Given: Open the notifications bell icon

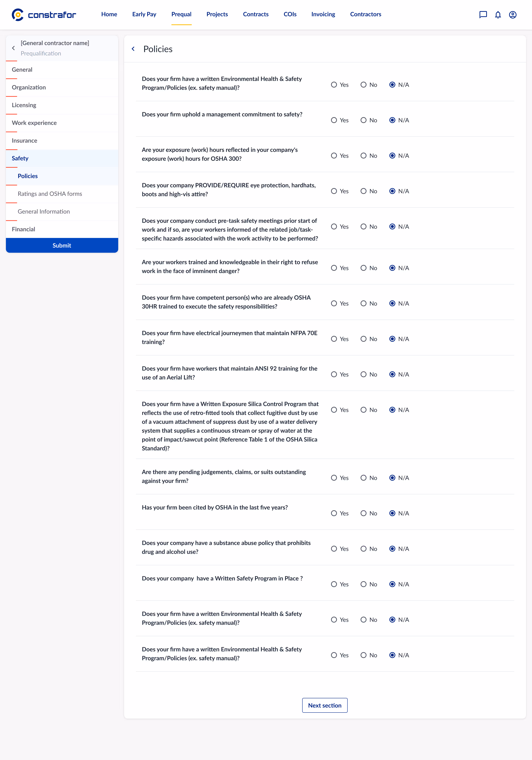Looking at the screenshot, I should (498, 15).
